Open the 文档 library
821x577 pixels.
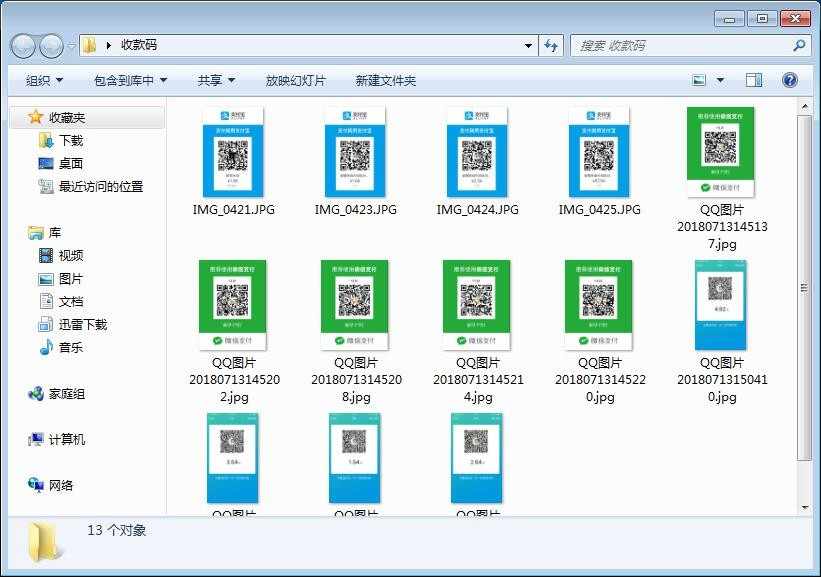(71, 302)
